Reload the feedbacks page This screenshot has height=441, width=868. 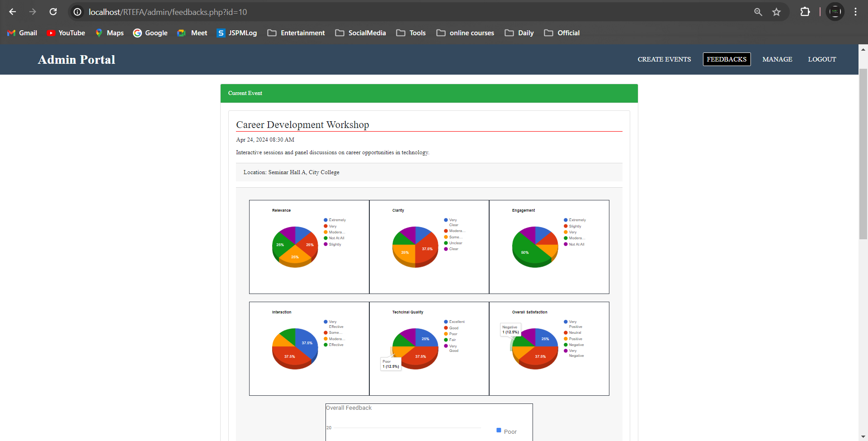(53, 12)
